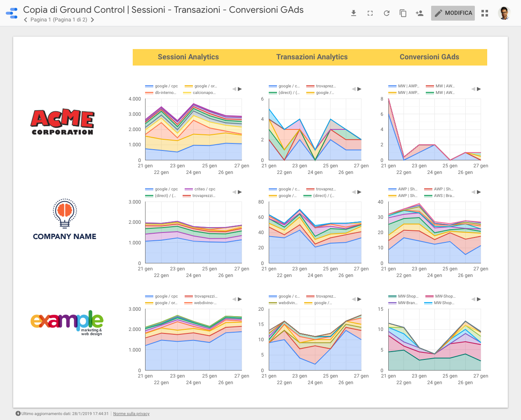Open the Norme sulla privacy link
This screenshot has width=521, height=420.
click(x=131, y=414)
